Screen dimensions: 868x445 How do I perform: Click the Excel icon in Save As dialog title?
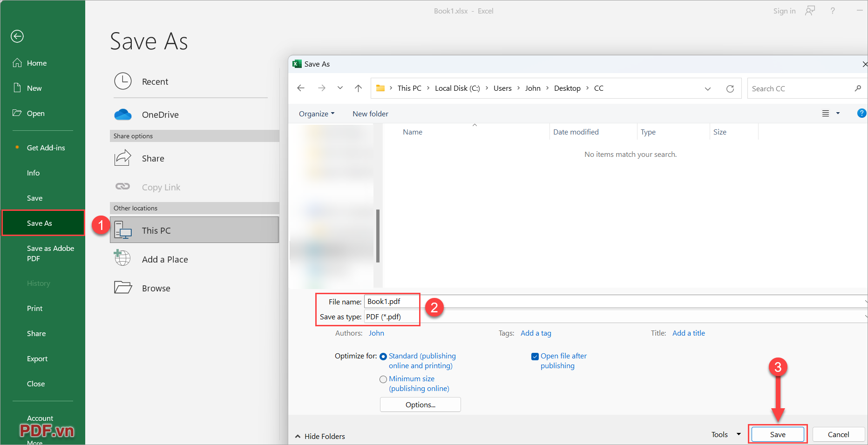(297, 64)
